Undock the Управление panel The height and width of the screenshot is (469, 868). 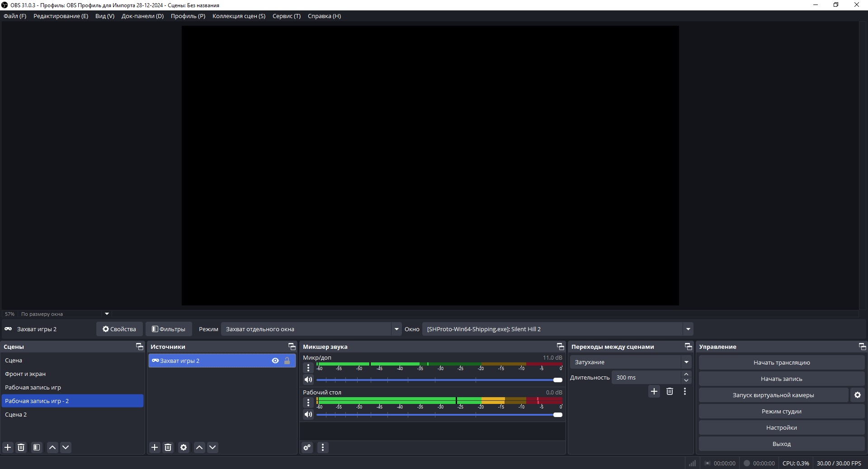point(863,347)
